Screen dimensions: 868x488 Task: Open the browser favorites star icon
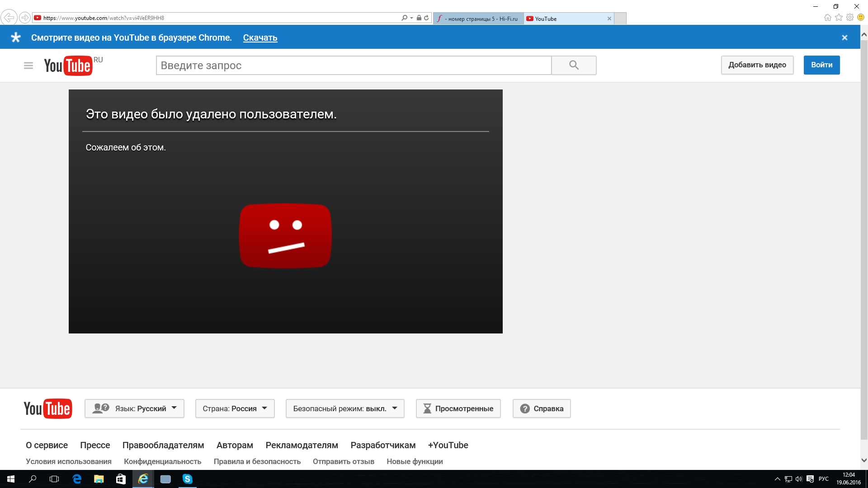tap(839, 18)
